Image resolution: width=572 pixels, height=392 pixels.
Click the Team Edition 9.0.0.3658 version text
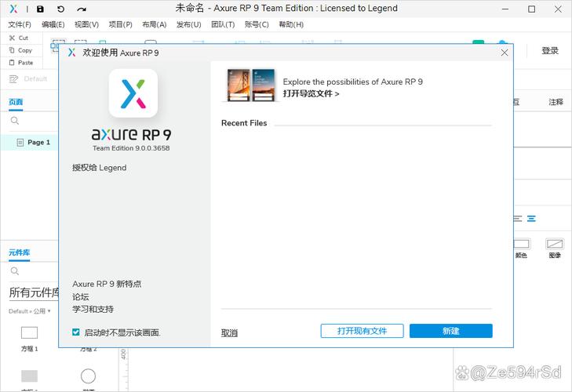coord(131,148)
